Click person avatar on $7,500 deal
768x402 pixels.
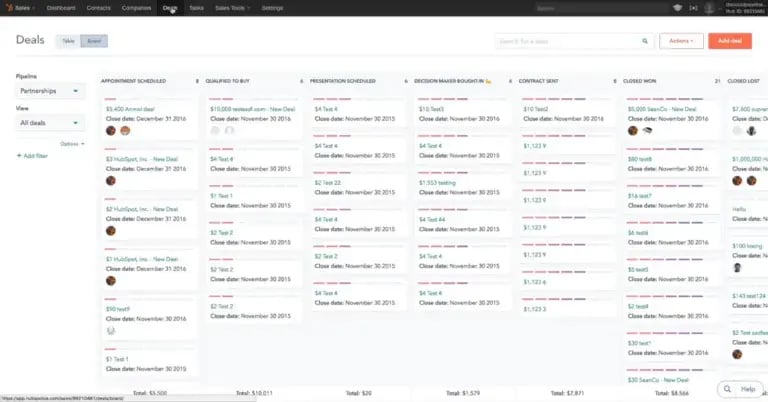(751, 131)
